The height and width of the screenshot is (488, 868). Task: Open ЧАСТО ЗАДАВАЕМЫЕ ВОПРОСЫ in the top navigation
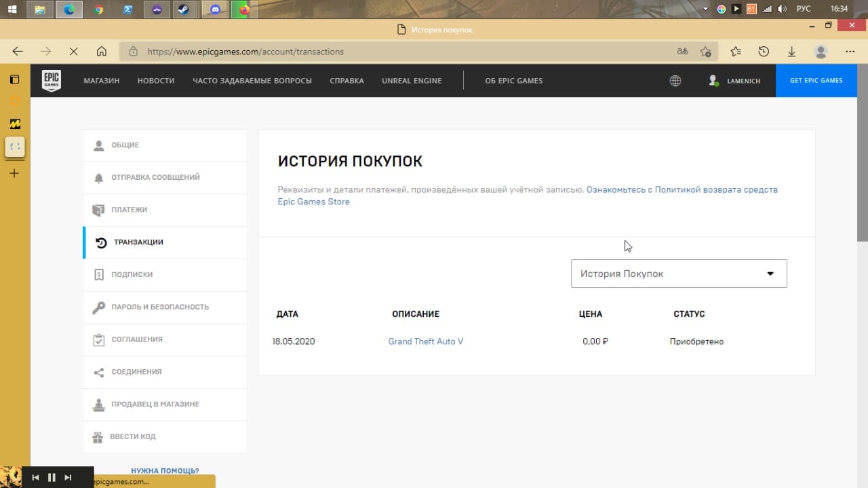click(252, 81)
